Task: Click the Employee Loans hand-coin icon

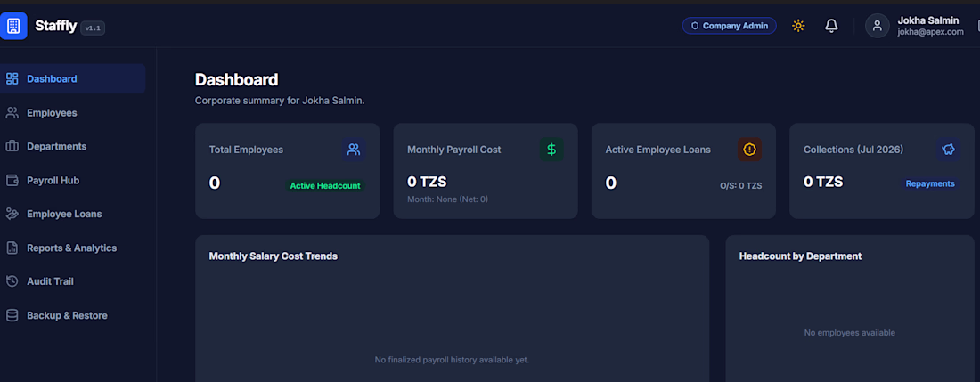Action: (x=12, y=214)
